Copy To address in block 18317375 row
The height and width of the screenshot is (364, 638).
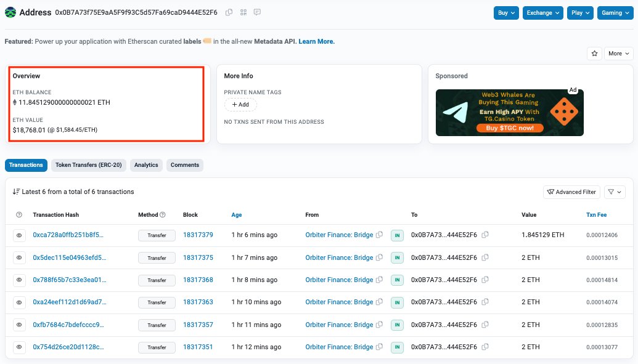pyautogui.click(x=485, y=257)
